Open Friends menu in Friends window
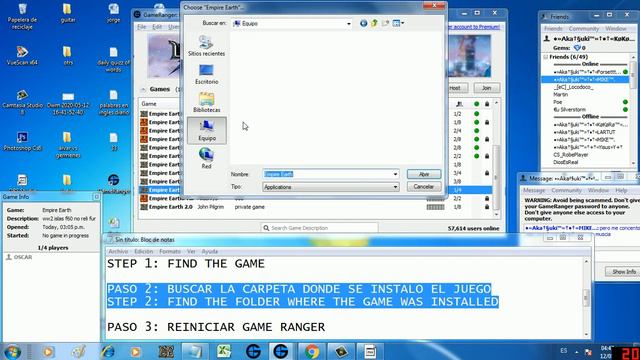 click(x=553, y=29)
